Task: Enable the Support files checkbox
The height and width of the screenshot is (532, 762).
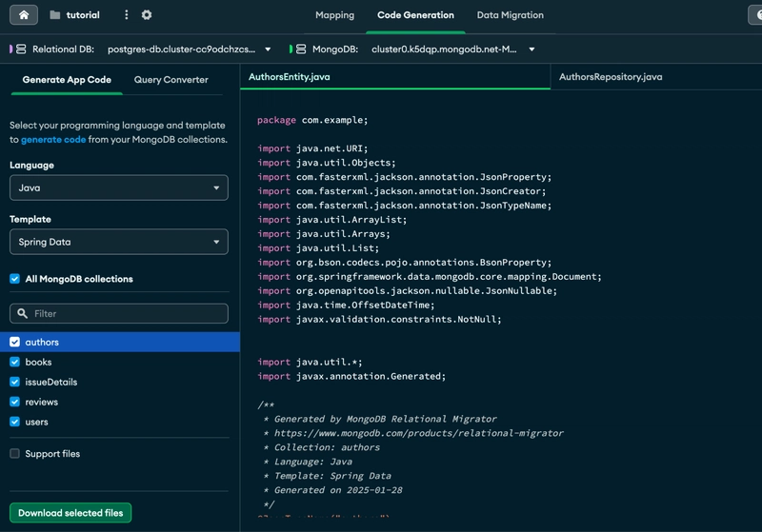Action: tap(14, 454)
